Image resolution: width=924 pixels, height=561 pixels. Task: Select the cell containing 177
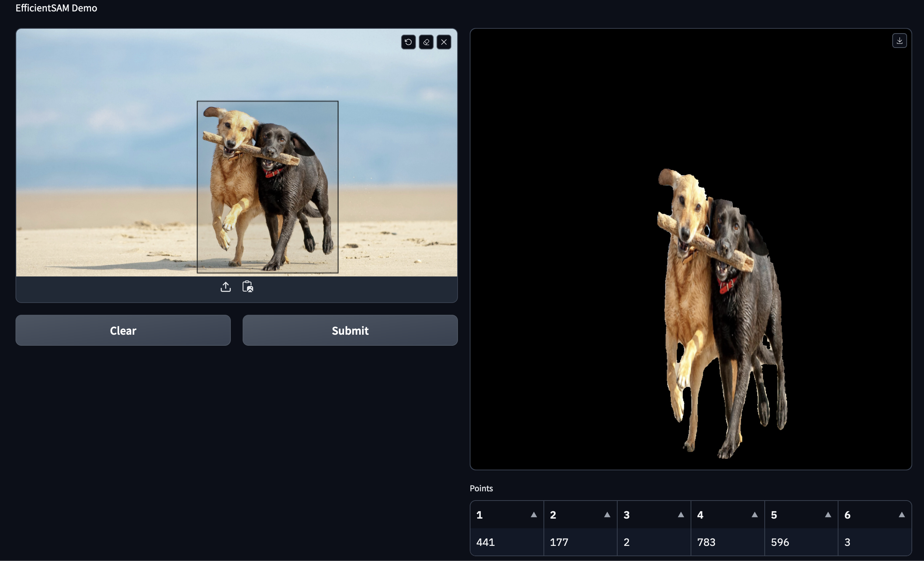click(580, 542)
